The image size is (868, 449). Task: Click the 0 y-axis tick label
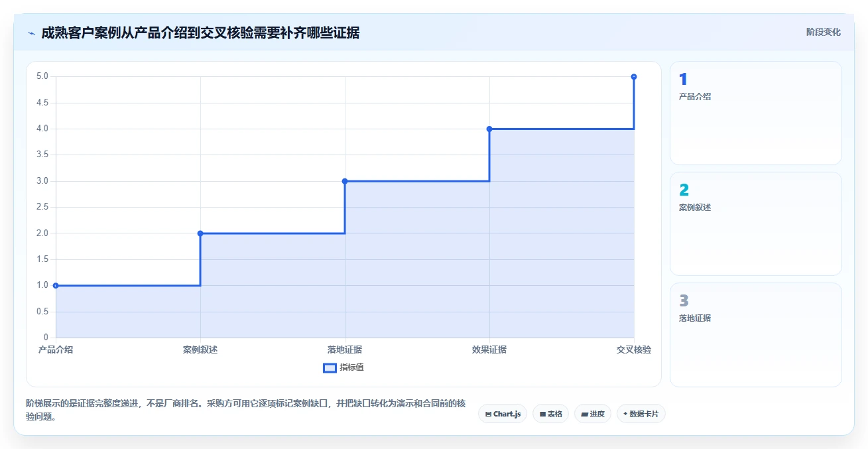(x=46, y=338)
